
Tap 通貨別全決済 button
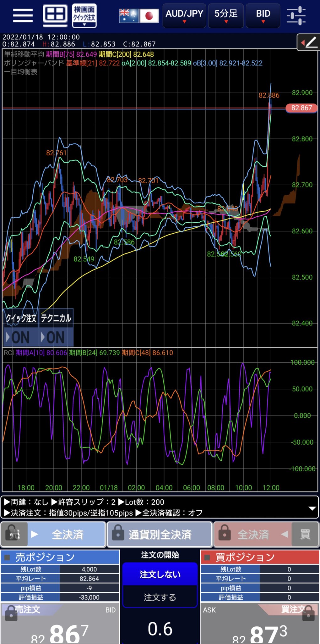tap(160, 534)
